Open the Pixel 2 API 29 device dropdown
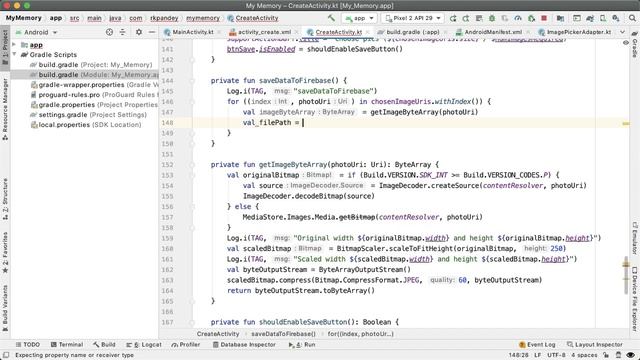 point(413,18)
